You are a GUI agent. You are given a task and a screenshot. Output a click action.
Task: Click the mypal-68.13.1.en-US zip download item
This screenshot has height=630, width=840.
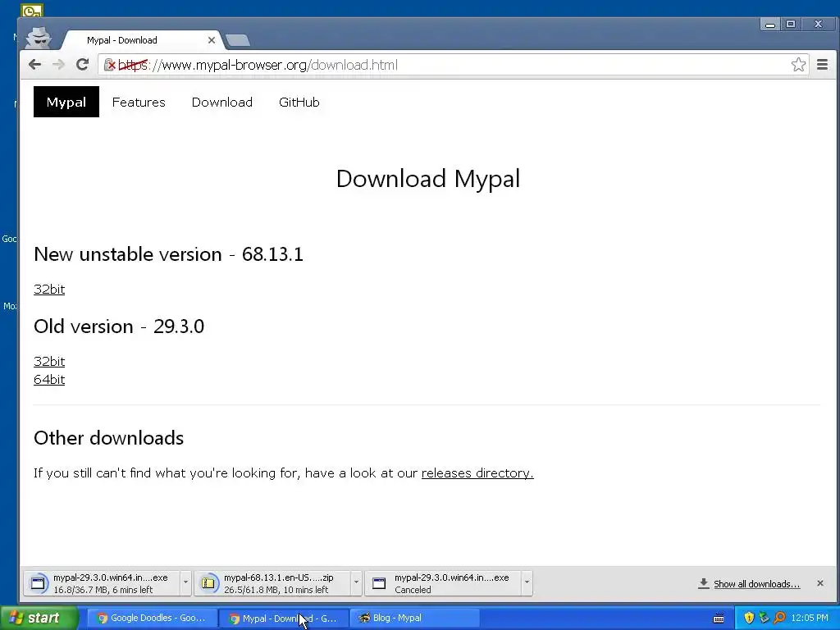[x=272, y=583]
